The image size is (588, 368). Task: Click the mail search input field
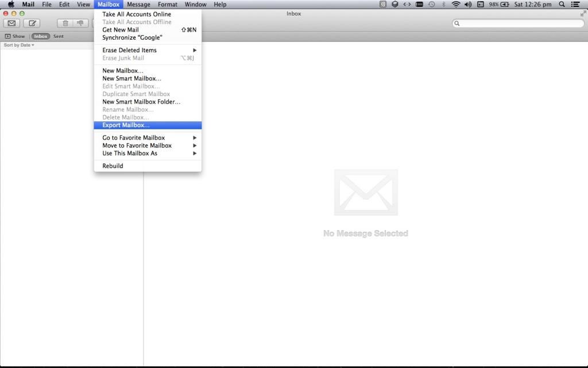point(519,23)
